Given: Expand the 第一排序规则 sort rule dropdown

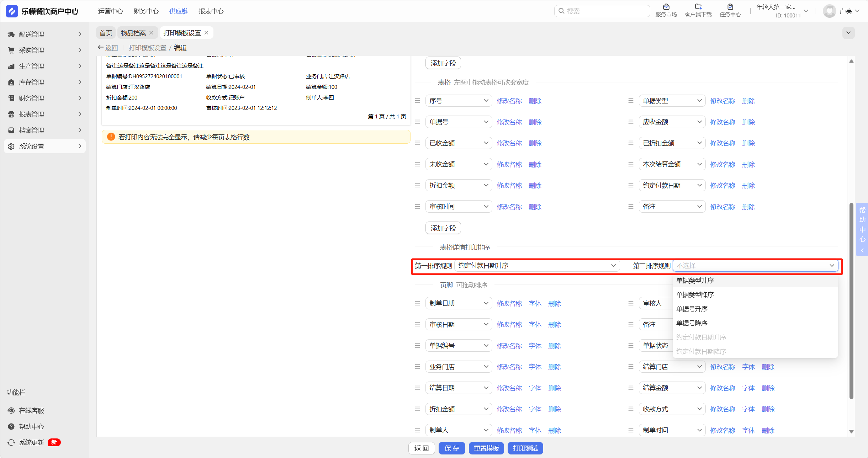Looking at the screenshot, I should point(537,266).
